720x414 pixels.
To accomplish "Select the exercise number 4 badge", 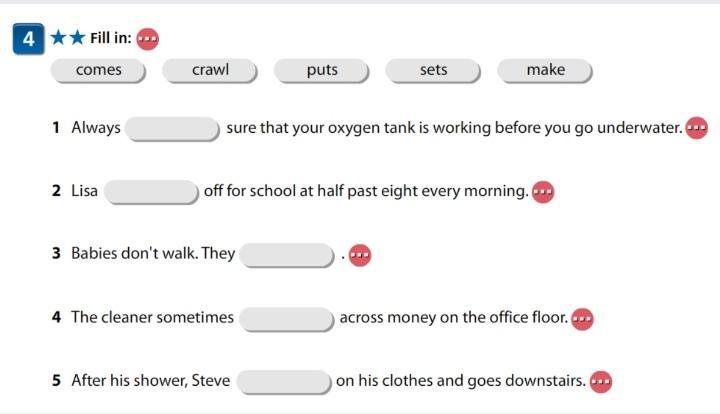I will point(28,39).
